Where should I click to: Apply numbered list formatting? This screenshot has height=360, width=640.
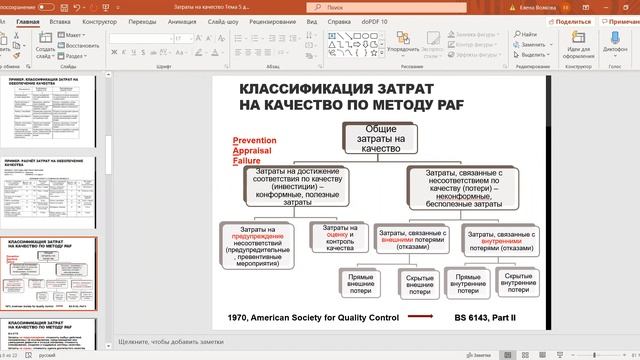click(255, 38)
